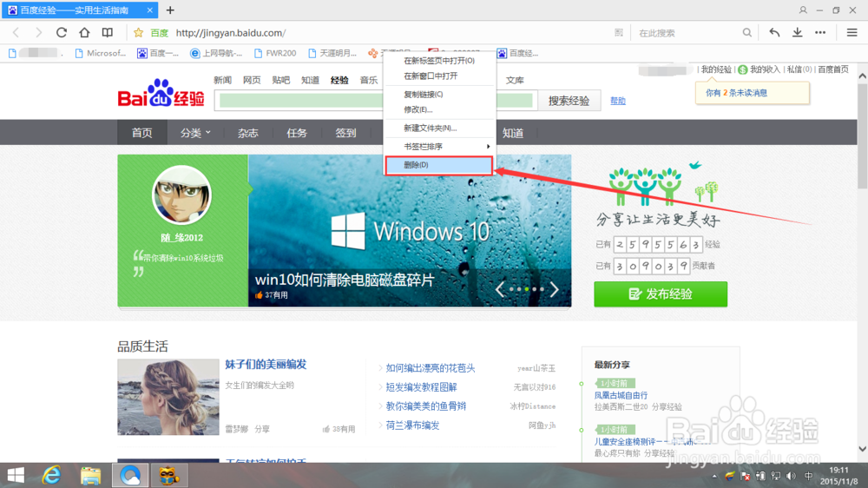Open article 教你编美美的鱼骨辫
Viewport: 868px width, 488px height.
click(425, 406)
